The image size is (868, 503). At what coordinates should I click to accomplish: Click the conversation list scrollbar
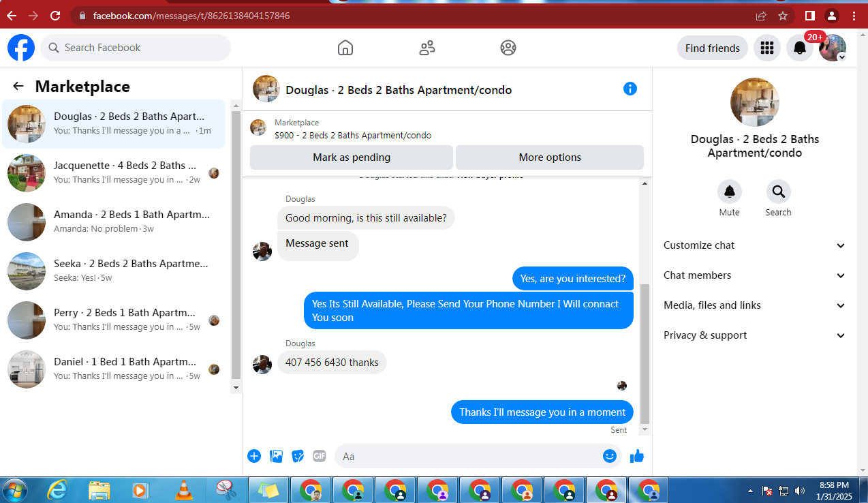click(x=236, y=246)
